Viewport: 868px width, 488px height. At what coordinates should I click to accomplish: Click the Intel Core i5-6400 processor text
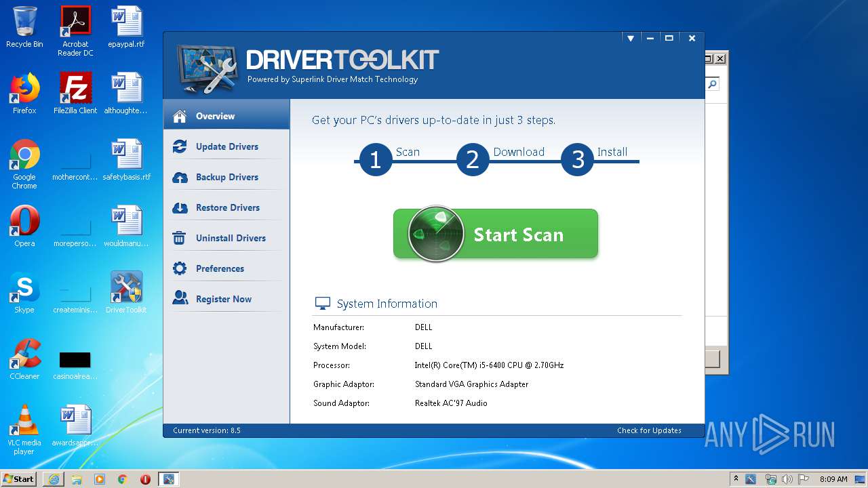489,365
